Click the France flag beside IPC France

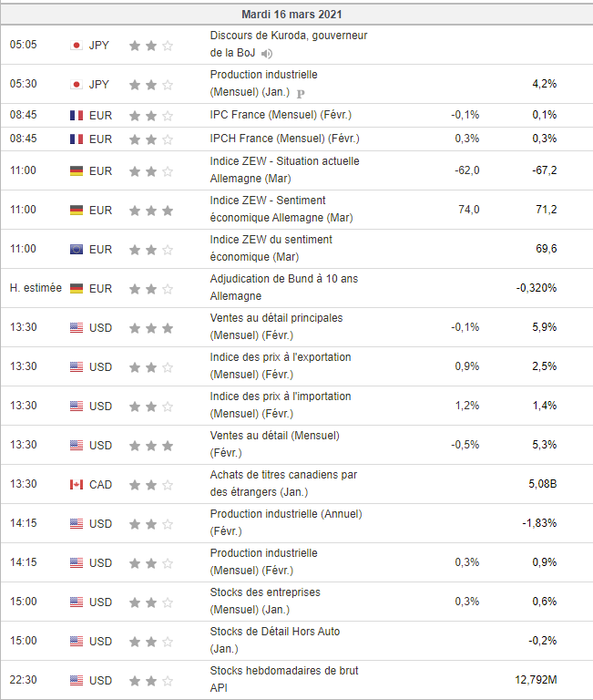(x=77, y=115)
